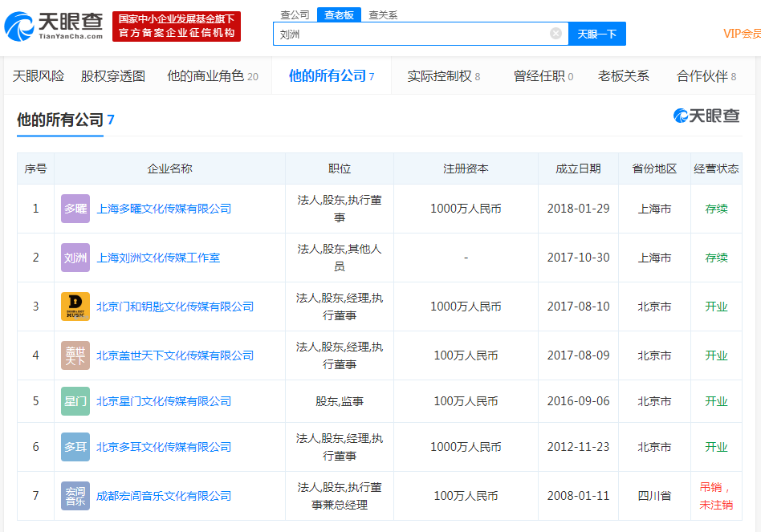Viewport: 761px width, 532px height.
Task: Select the date 2008-01-11 cell
Action: pyautogui.click(x=579, y=496)
